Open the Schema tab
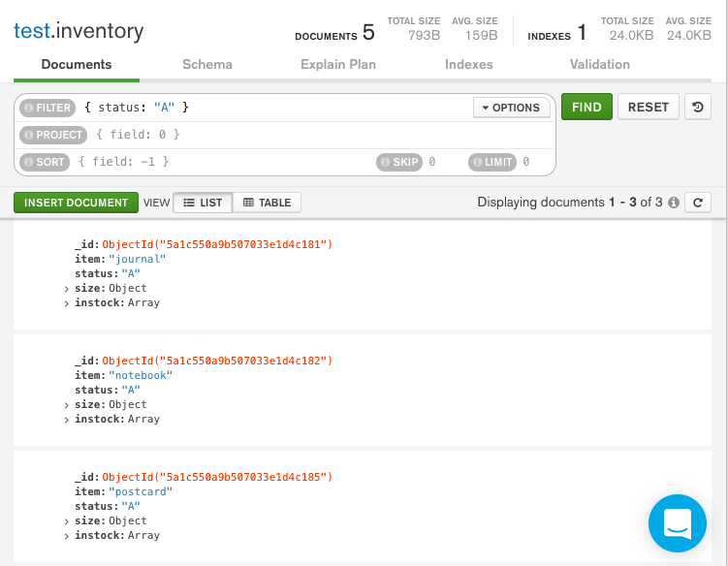 coord(207,64)
